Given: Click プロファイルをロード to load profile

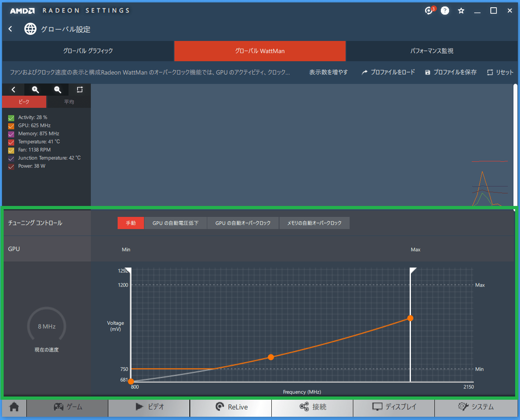Looking at the screenshot, I should [x=388, y=72].
